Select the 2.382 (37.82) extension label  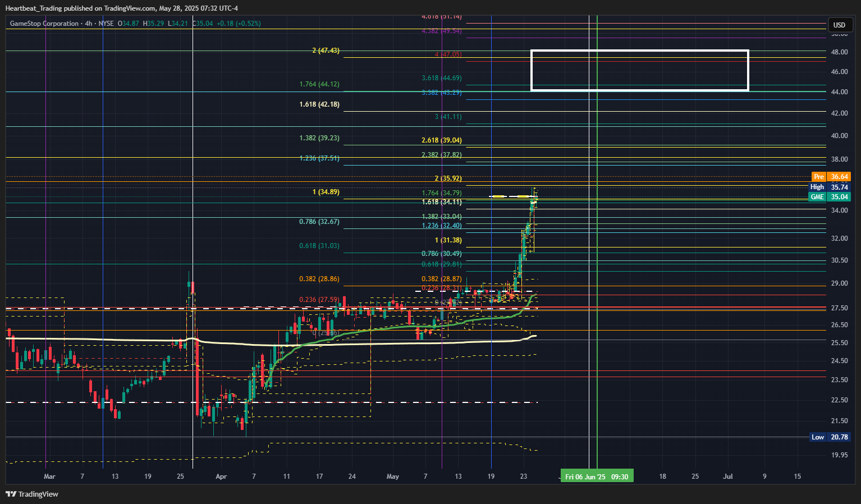coord(442,155)
